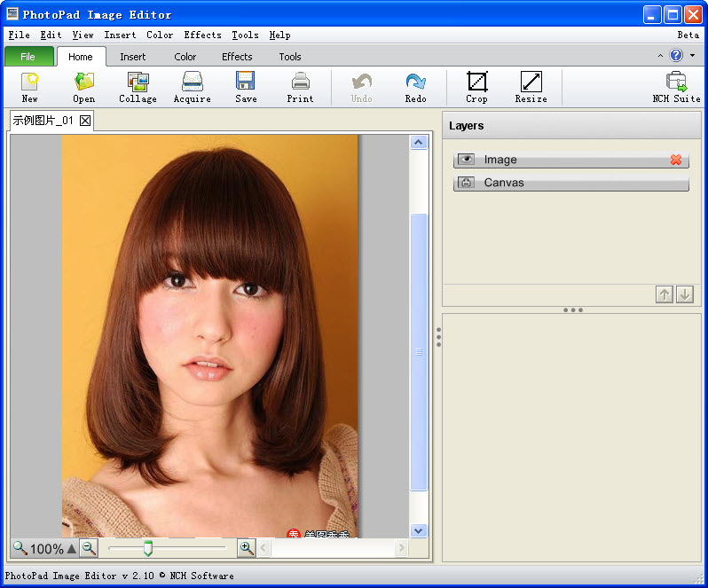The image size is (708, 588).
Task: Expand the help dropdown arrow beside question mark
Action: (692, 56)
